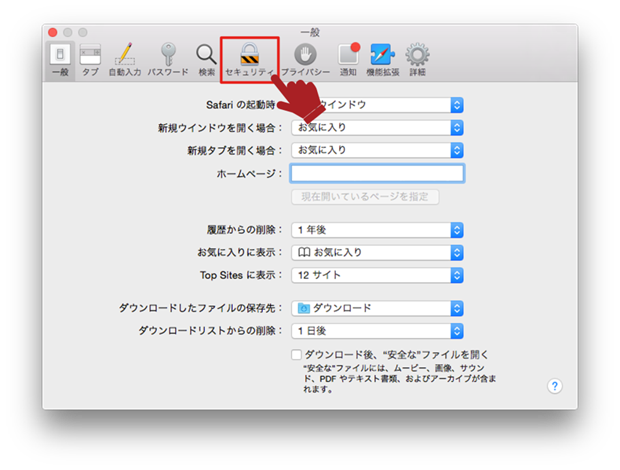Expand the 新規ウインドウを開く場合 dropdown
Screen dimensions: 620x470
click(x=377, y=128)
